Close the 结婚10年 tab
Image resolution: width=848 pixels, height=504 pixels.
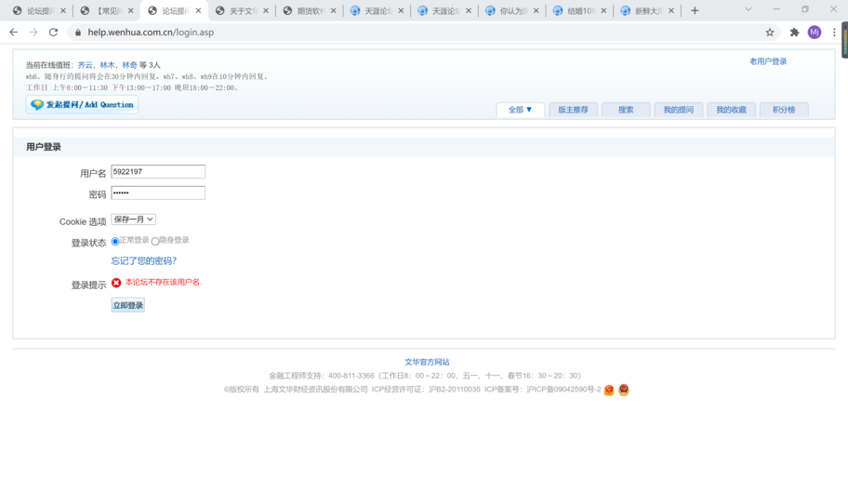[x=603, y=10]
